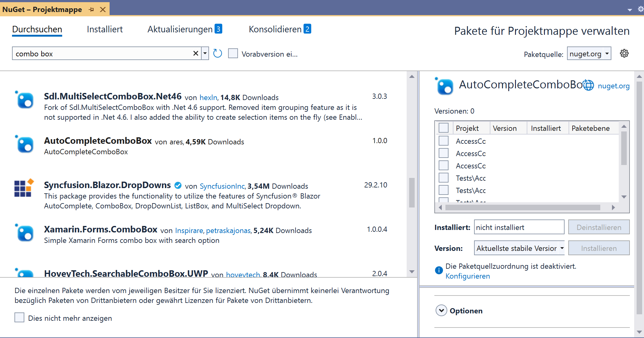Click the Konfigurieren link
The width and height of the screenshot is (644, 338).
pyautogui.click(x=467, y=276)
